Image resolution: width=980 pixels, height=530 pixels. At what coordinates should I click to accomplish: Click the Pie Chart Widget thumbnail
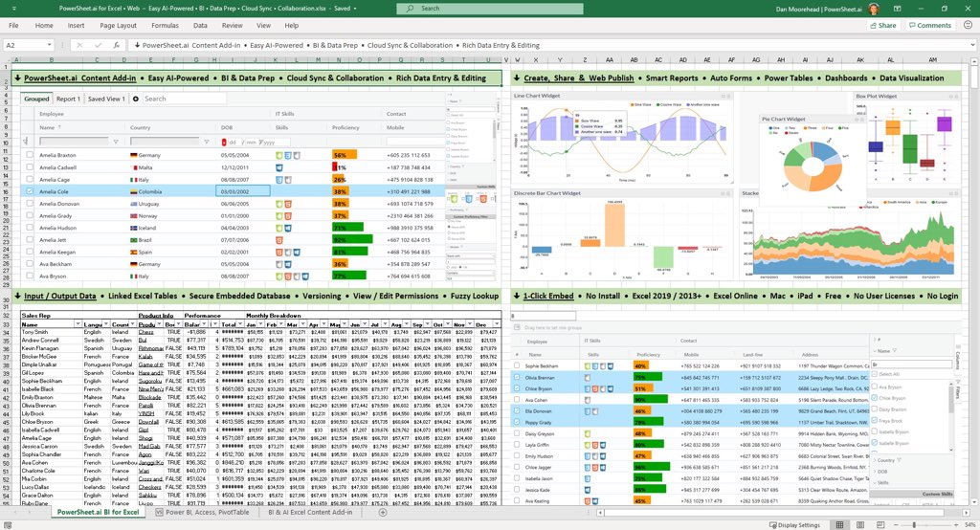(x=812, y=160)
